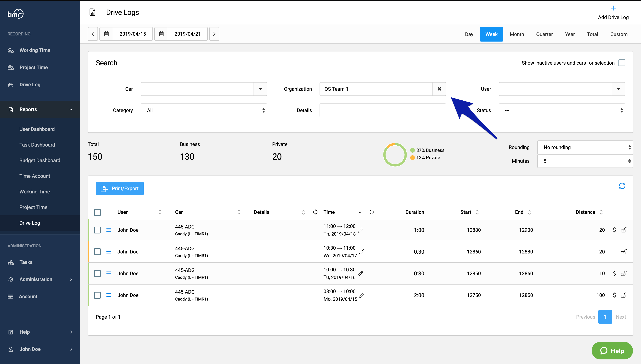This screenshot has width=641, height=364.
Task: Open the Minutes select showing 5
Action: coord(585,161)
